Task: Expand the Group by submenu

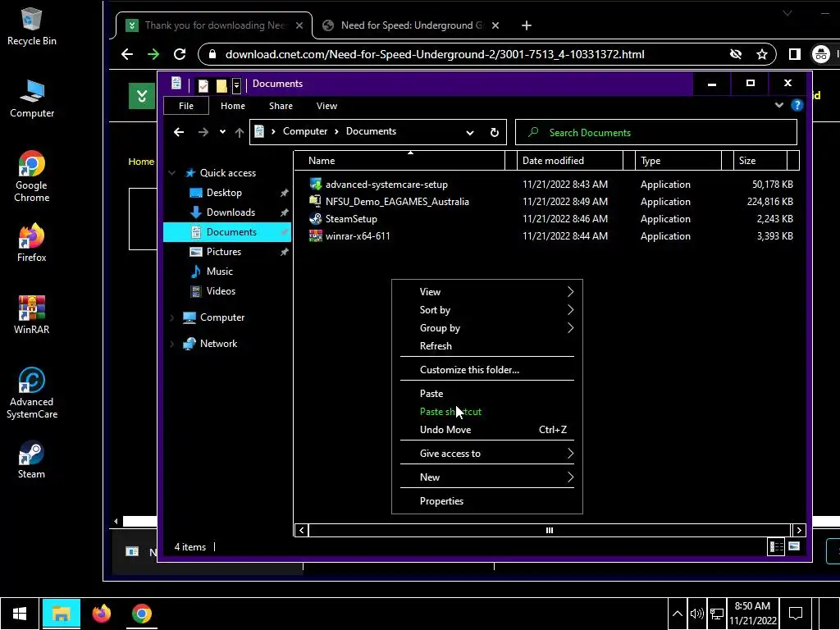Action: [x=487, y=328]
